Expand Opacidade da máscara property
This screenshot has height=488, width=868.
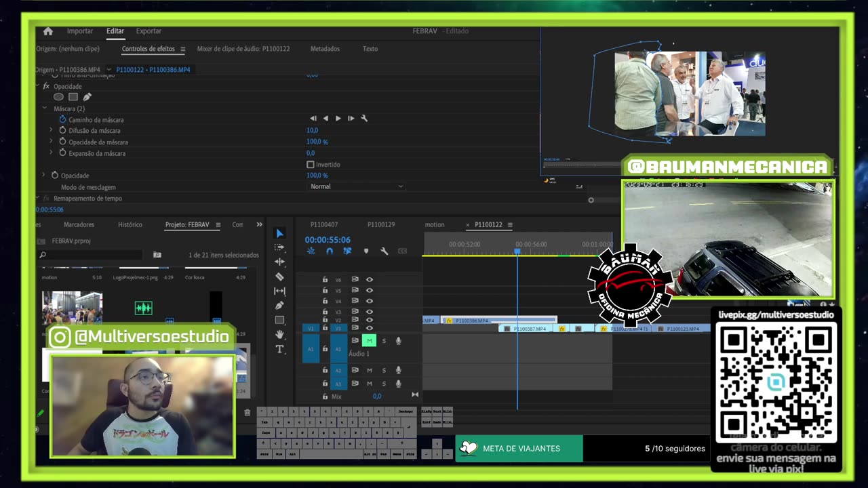click(51, 142)
